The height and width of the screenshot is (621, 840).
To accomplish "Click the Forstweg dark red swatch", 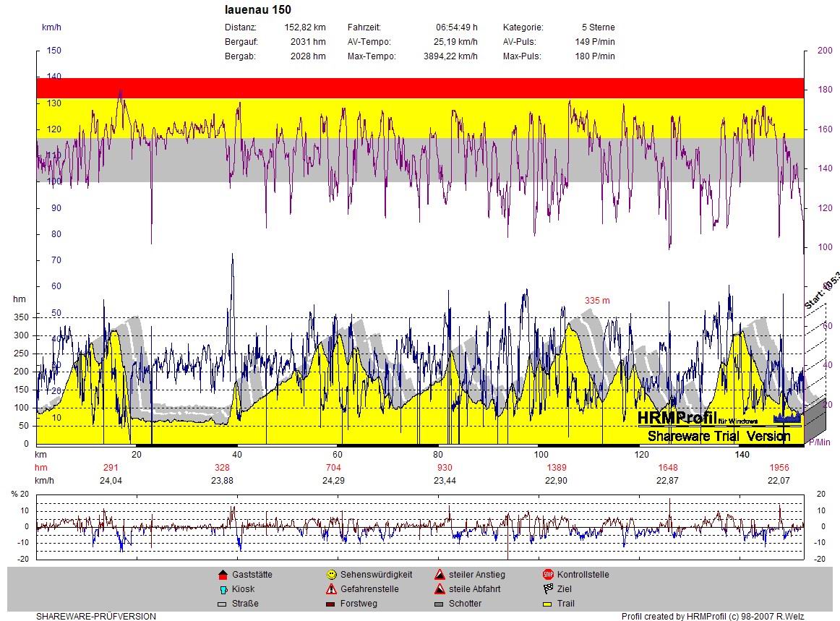I will (x=331, y=604).
